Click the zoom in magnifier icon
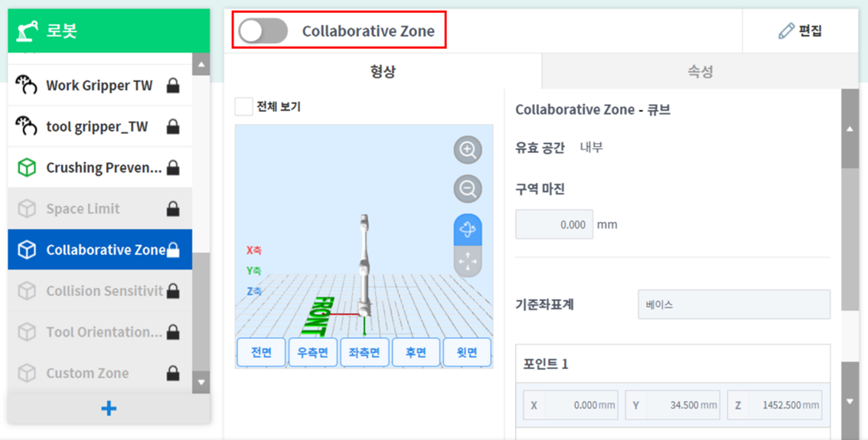The width and height of the screenshot is (868, 440). coord(468,149)
